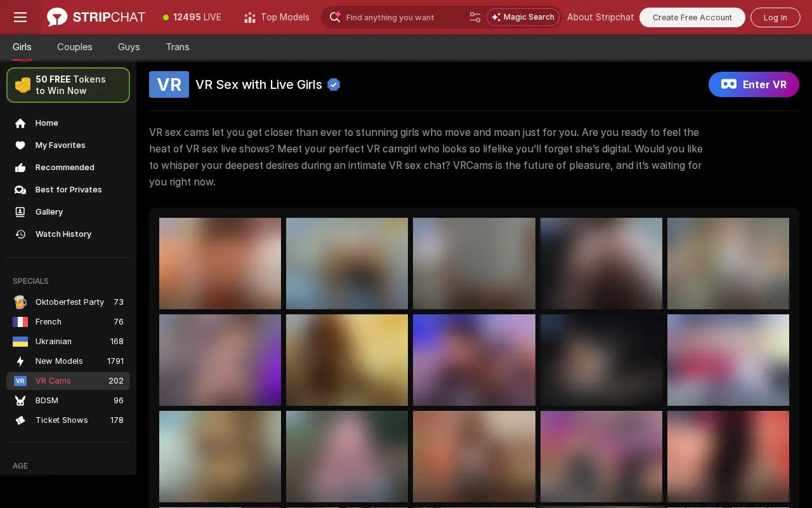The image size is (812, 508).
Task: Click the Recommended thumbs-up icon
Action: [20, 168]
